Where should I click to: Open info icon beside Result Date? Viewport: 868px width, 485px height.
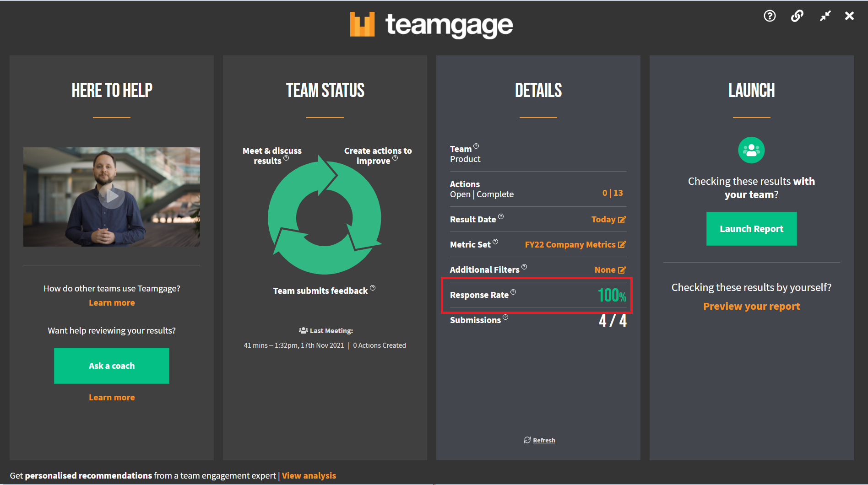pyautogui.click(x=501, y=216)
